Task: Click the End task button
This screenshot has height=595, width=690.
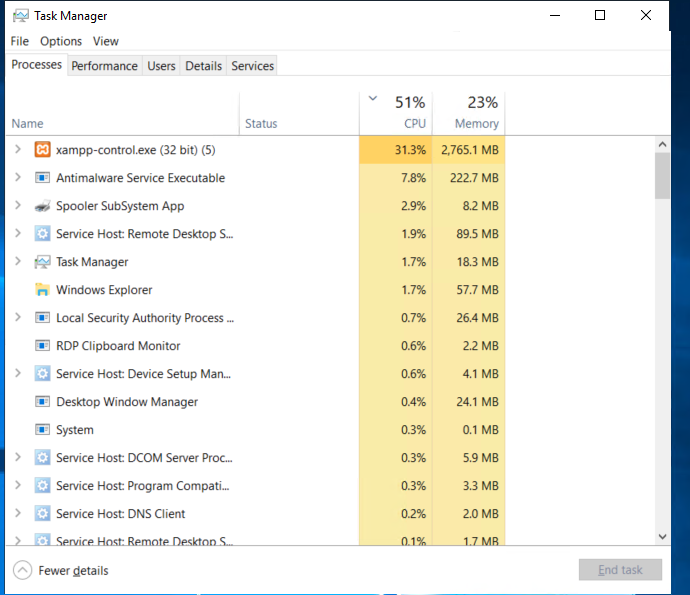Action: [620, 570]
